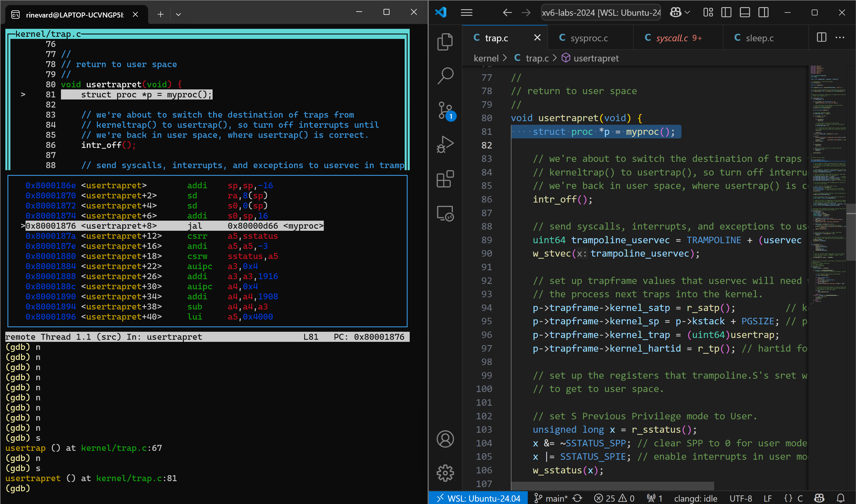Open Source Control view with badge
The width and height of the screenshot is (856, 504).
click(445, 110)
